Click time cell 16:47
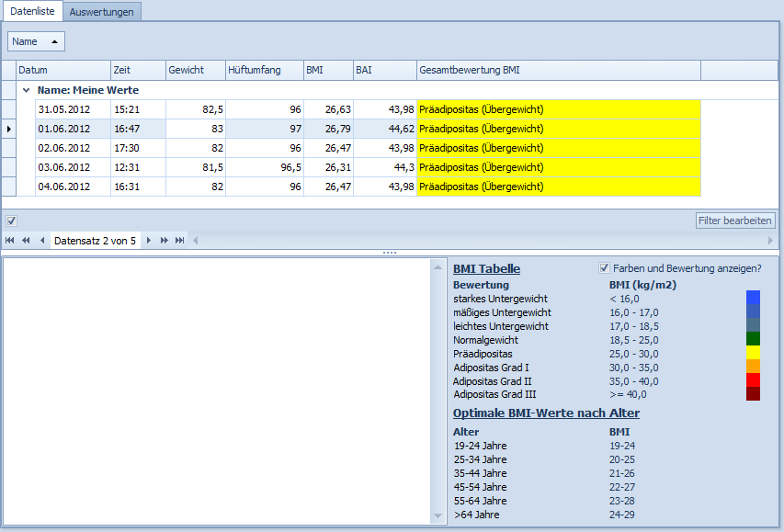 (x=138, y=129)
